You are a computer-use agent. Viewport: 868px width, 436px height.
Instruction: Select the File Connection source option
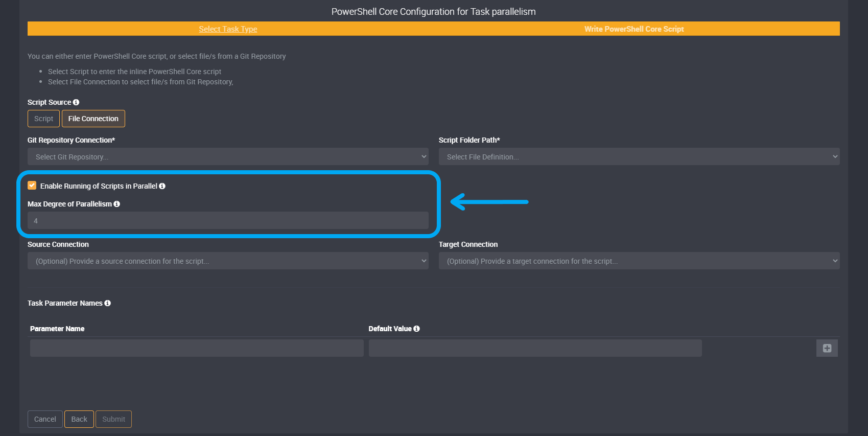pyautogui.click(x=93, y=119)
